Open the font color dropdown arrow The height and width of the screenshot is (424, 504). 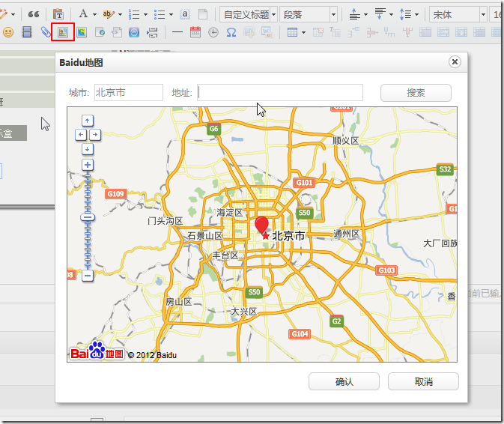pyautogui.click(x=94, y=15)
